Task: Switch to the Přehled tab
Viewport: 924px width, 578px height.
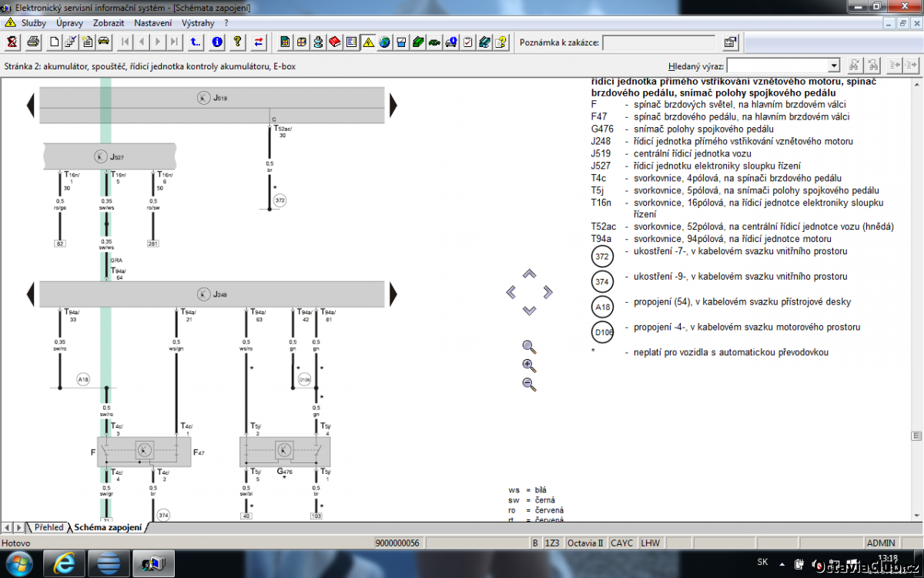Action: 49,528
